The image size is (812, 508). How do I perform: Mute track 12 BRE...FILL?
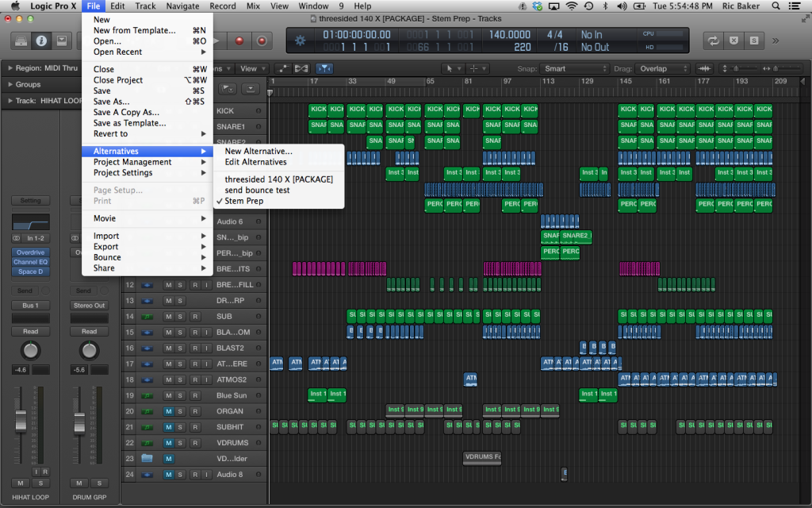[168, 285]
